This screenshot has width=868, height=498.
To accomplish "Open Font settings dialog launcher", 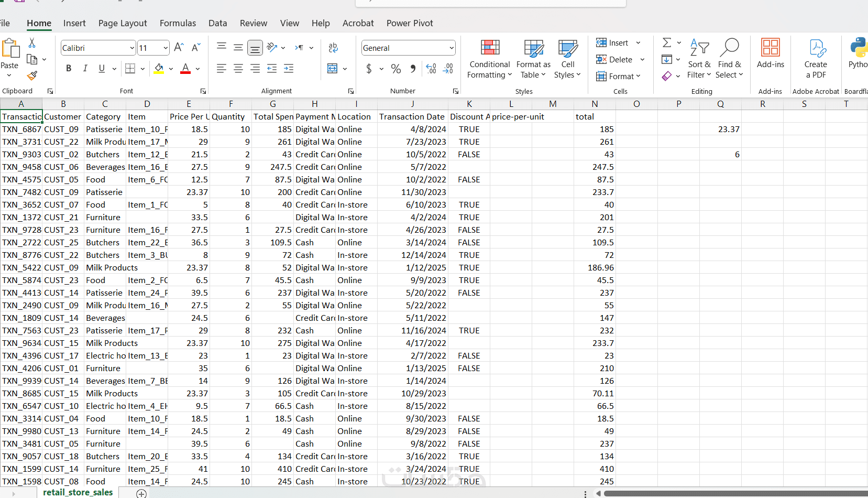I will click(x=203, y=91).
